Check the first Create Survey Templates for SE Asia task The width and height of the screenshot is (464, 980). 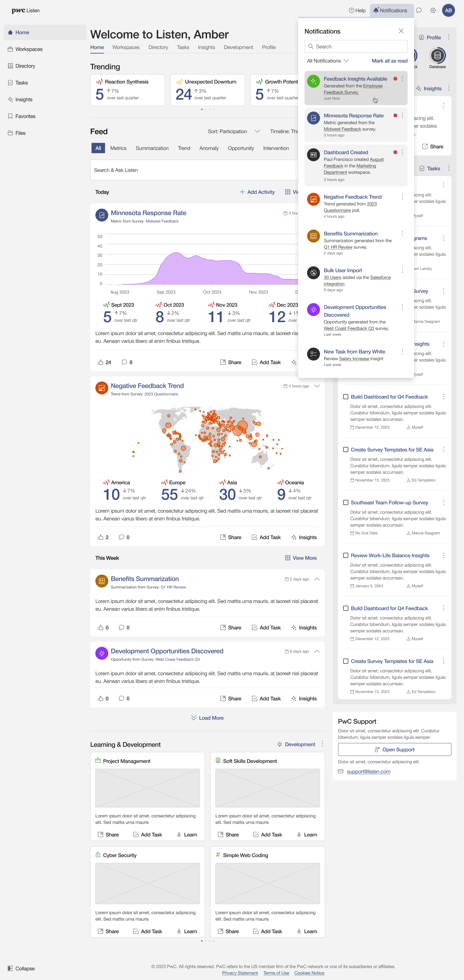[346, 450]
